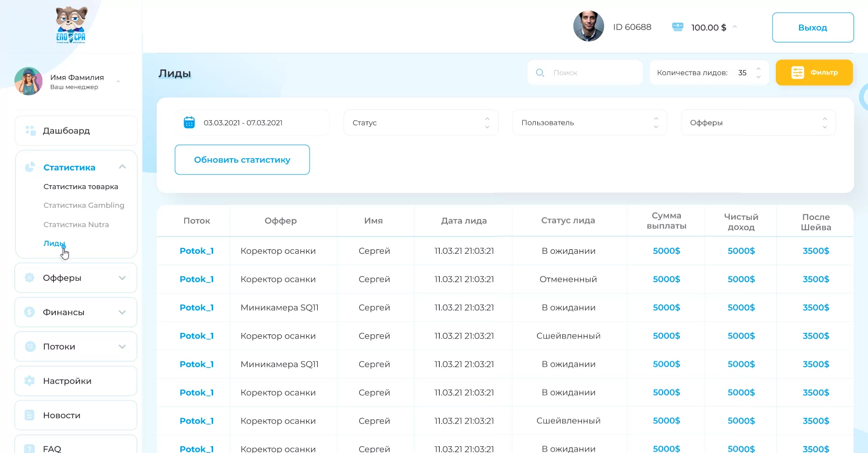The width and height of the screenshot is (868, 453).
Task: Open the Статус dropdown
Action: pyautogui.click(x=420, y=123)
